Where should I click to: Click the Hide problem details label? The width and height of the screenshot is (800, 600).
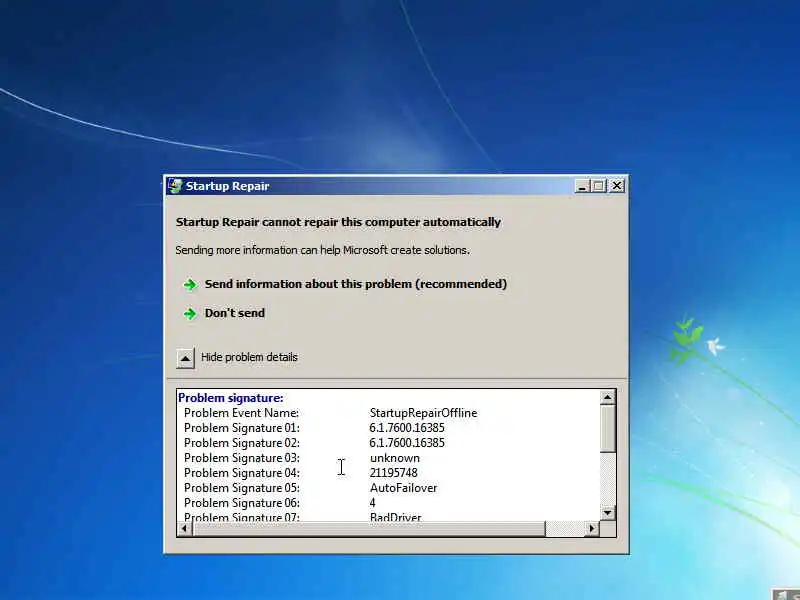[x=249, y=357]
